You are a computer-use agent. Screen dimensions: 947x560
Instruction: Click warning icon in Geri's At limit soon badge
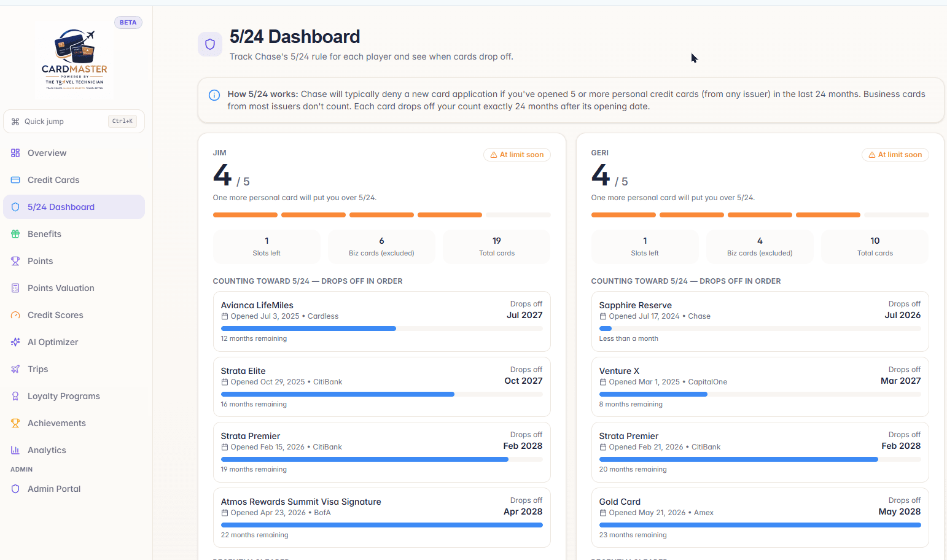coord(872,155)
